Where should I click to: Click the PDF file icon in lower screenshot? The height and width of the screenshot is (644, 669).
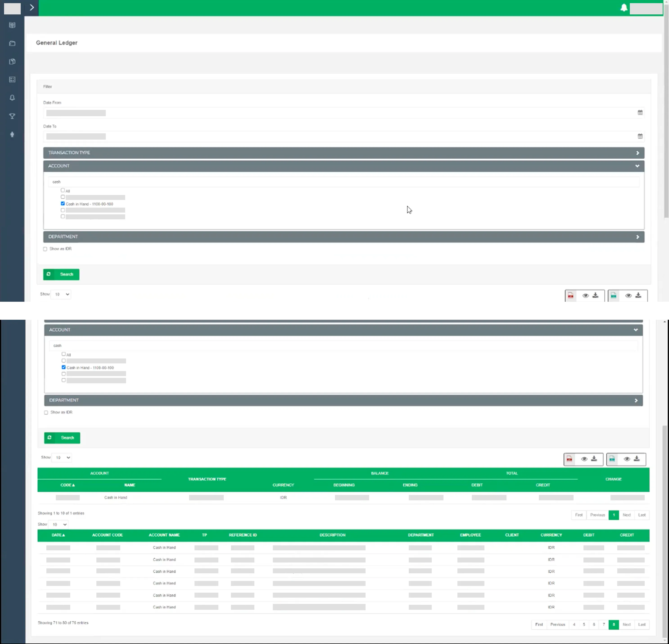569,459
